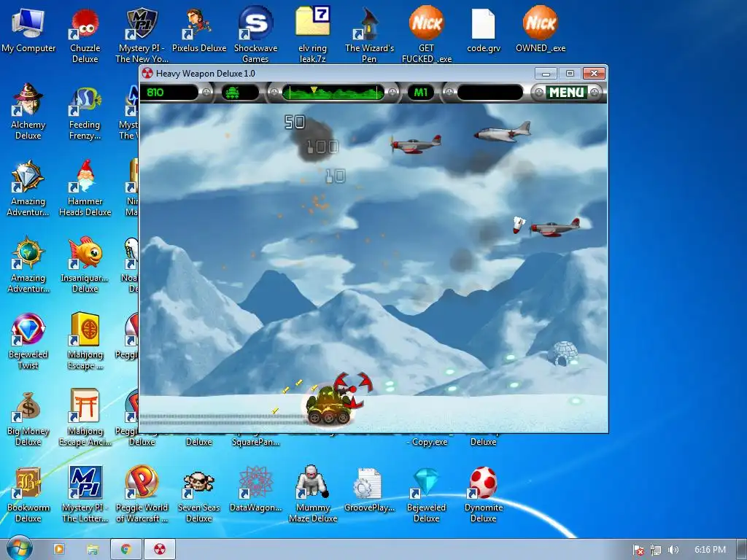The width and height of the screenshot is (747, 560).
Task: Select Amazing Adventur... compass globe icon
Action: [28, 265]
